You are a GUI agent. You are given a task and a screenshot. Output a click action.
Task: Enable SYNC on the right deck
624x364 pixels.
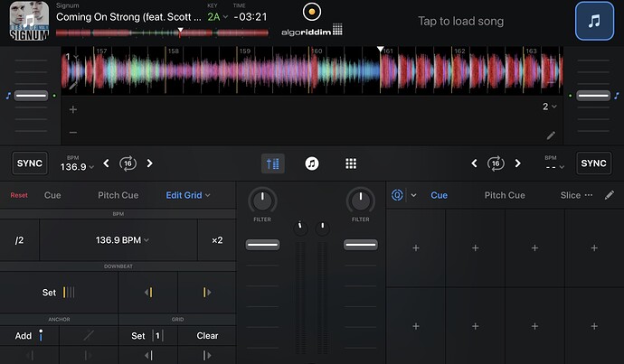coord(593,163)
